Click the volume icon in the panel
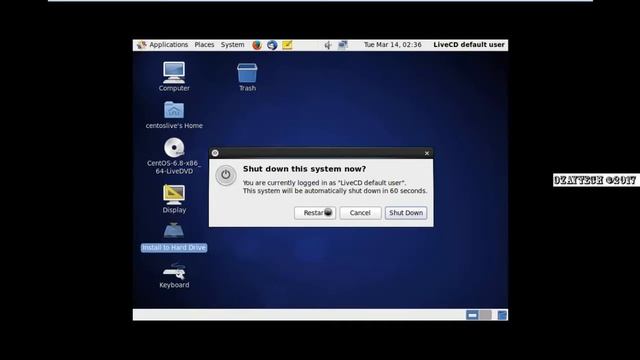This screenshot has width=640, height=360. (328, 45)
